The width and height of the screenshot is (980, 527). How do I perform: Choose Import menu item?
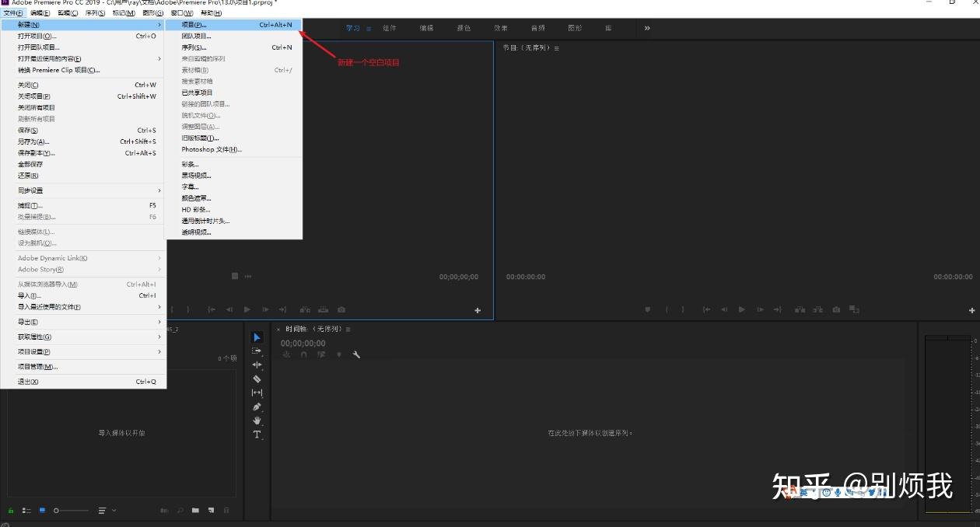point(83,295)
